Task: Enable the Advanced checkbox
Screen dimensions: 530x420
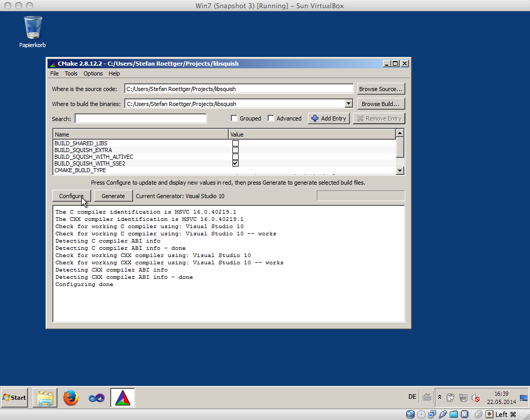Action: pyautogui.click(x=271, y=118)
